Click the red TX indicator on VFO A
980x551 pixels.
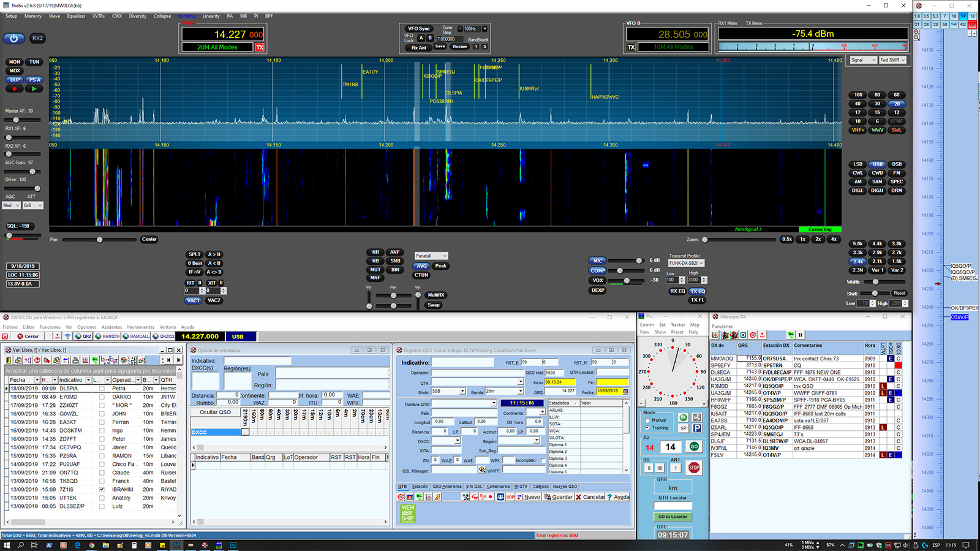pos(260,47)
